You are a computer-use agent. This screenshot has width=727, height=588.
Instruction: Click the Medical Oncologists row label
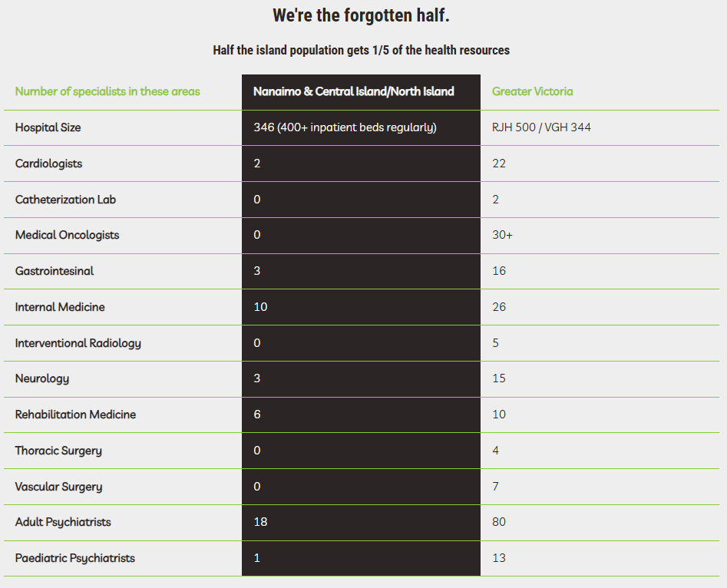coord(67,235)
